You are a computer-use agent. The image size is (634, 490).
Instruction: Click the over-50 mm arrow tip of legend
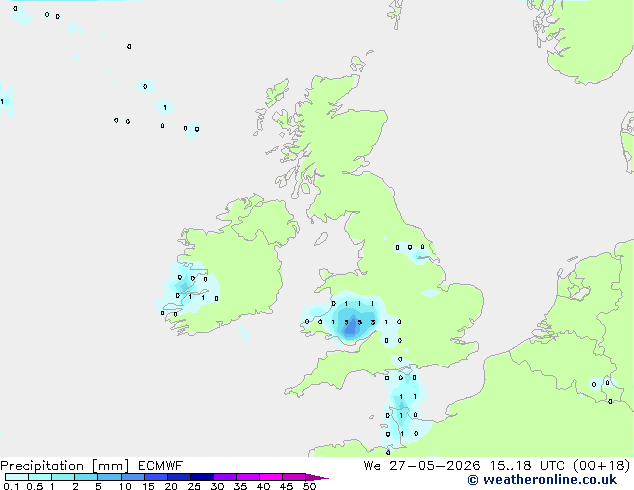(317, 477)
